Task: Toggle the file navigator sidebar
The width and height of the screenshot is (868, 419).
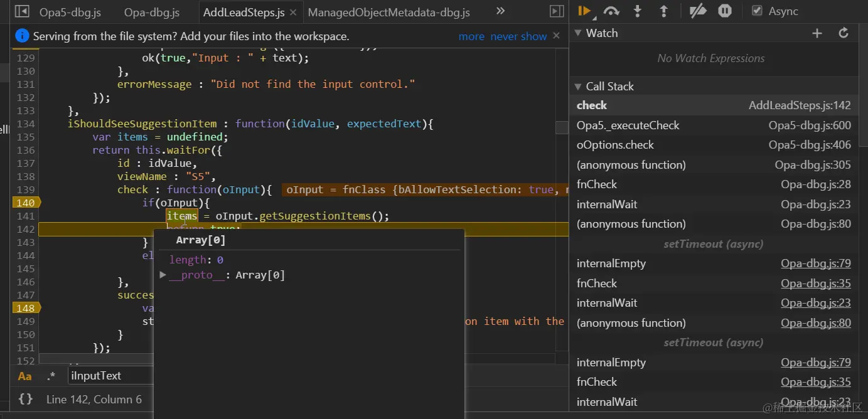Action: coord(21,11)
